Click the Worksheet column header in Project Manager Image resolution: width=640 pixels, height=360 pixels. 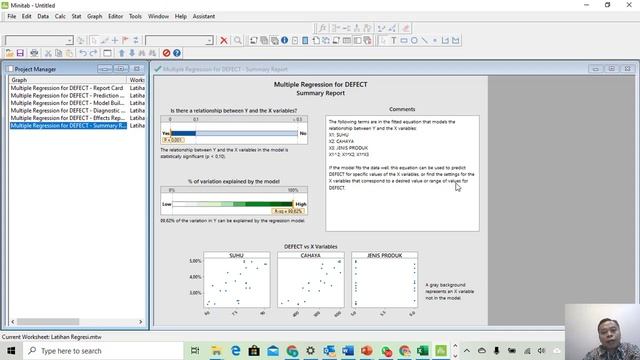click(136, 80)
